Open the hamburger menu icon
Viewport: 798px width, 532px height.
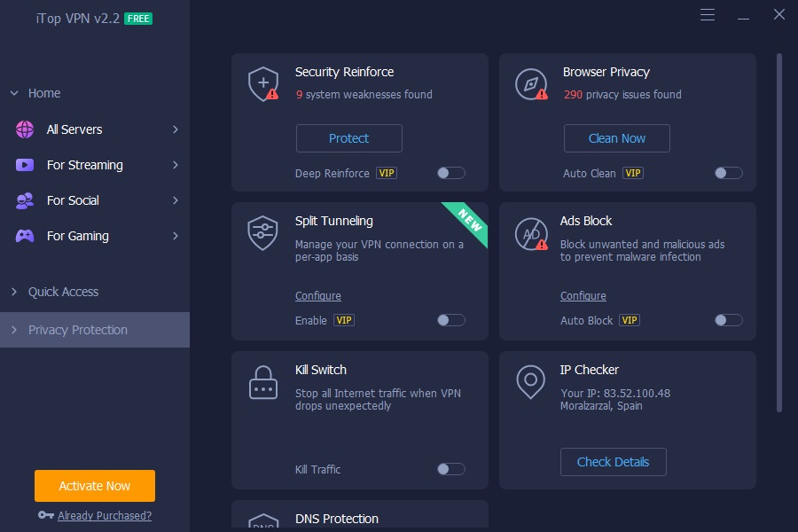point(708,15)
